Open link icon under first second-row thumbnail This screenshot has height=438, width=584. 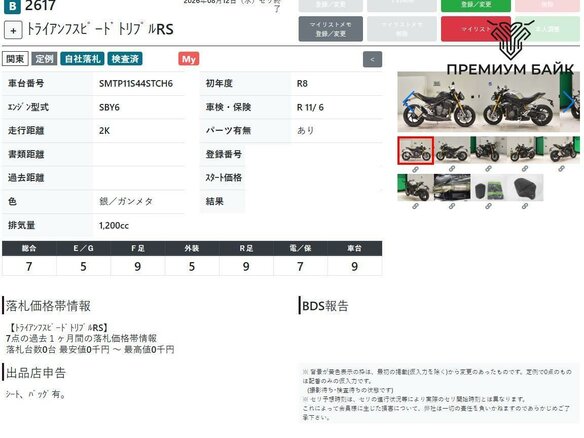tap(415, 206)
